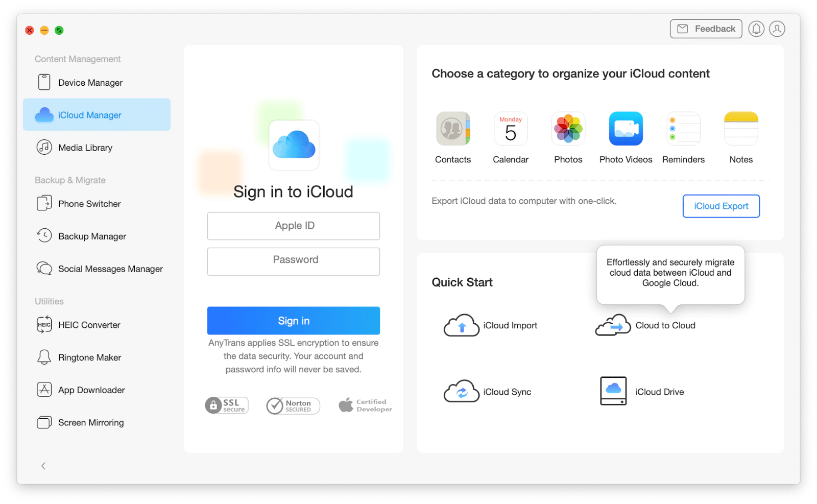Click the Media Library music icon
The width and height of the screenshot is (817, 504).
[44, 147]
